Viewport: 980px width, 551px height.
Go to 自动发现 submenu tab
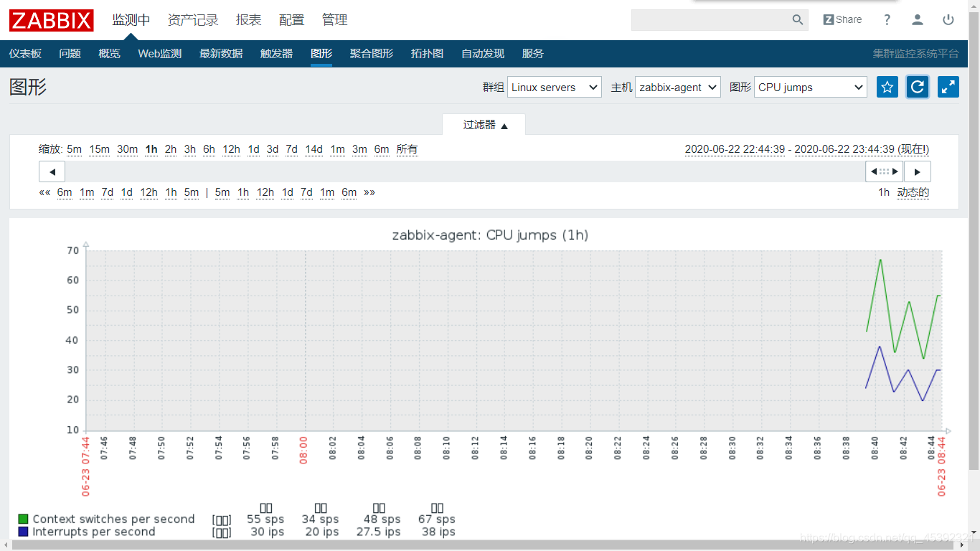click(x=483, y=54)
